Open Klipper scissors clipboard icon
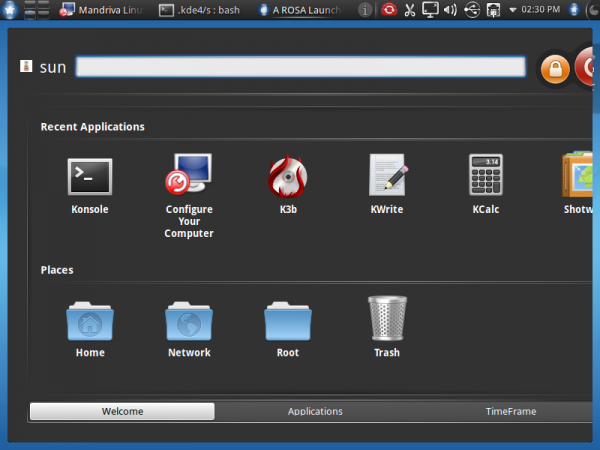The image size is (600, 450). (410, 10)
